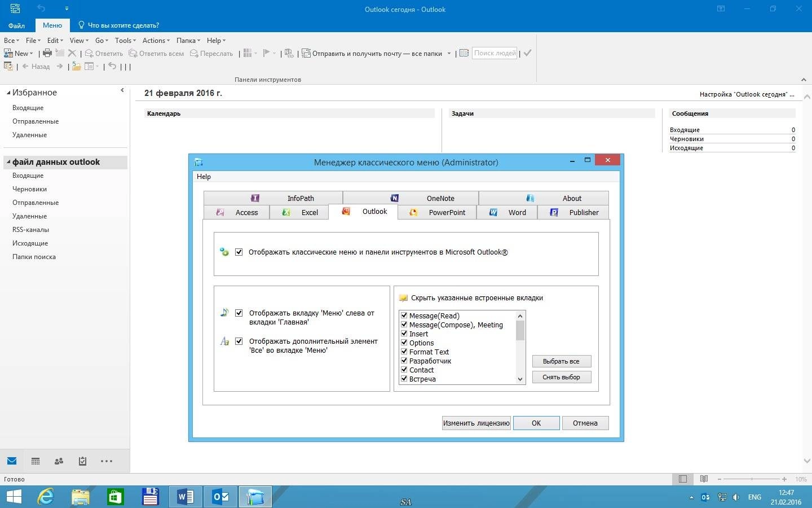
Task: Click 'Изменить лицензию' button
Action: (x=476, y=423)
